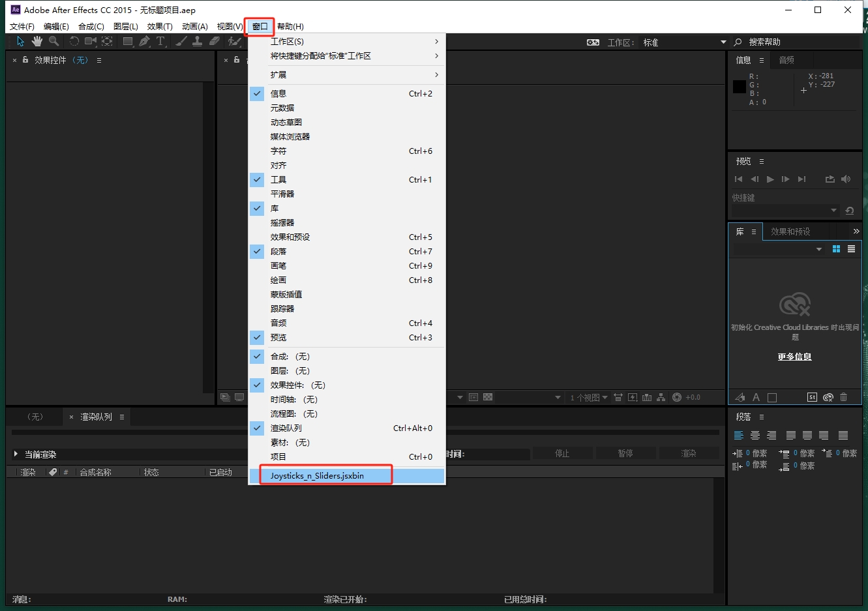The height and width of the screenshot is (611, 868).
Task: Toggle loop option icon in Preview
Action: (830, 179)
